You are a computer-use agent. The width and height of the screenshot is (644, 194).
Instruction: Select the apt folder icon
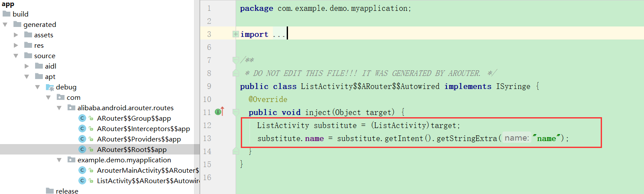39,76
